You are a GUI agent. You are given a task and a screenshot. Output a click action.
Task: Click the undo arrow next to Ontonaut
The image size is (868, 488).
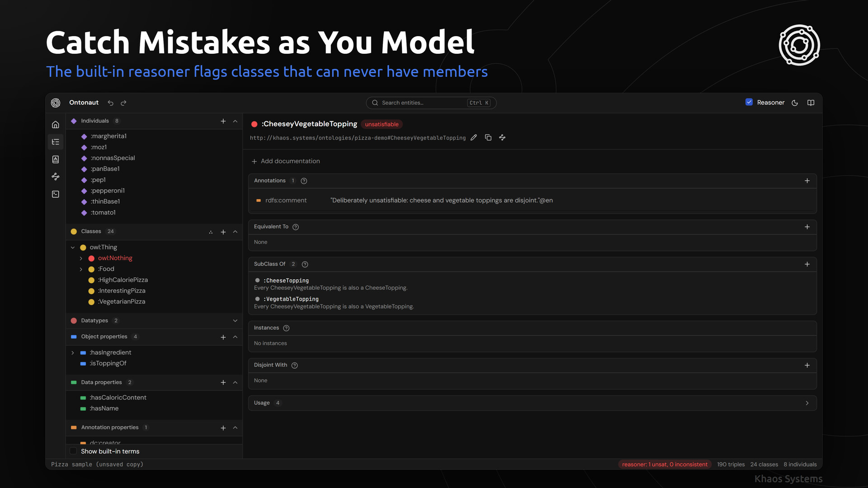110,103
